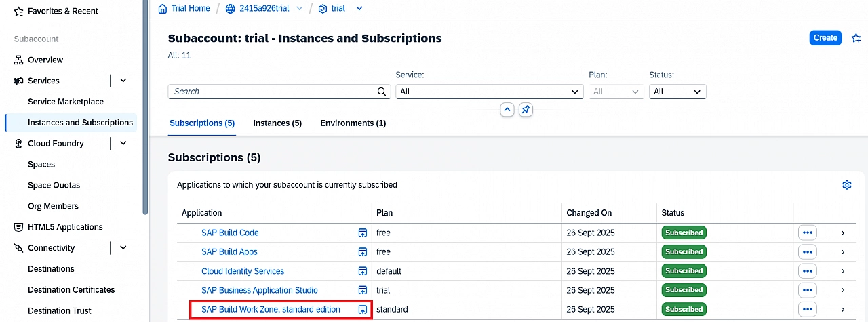Click the application icon next to SAP Build Code

363,233
